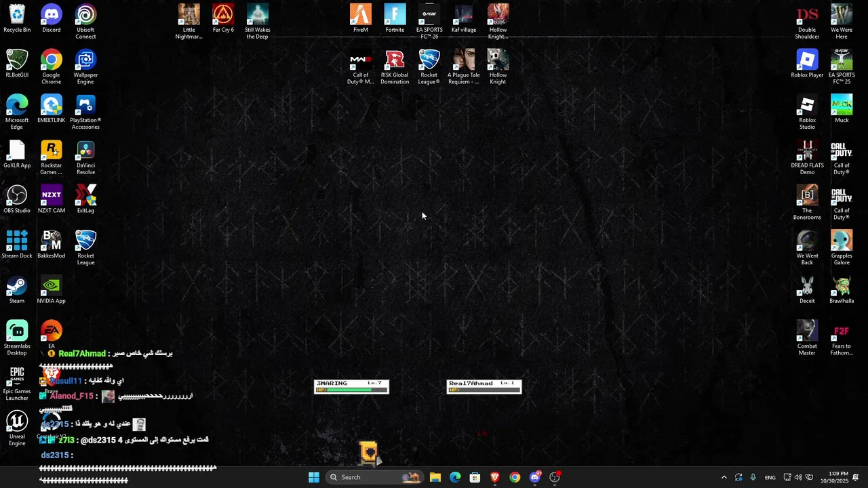Viewport: 868px width, 488px height.
Task: Open Discord from the taskbar
Action: [x=535, y=477]
